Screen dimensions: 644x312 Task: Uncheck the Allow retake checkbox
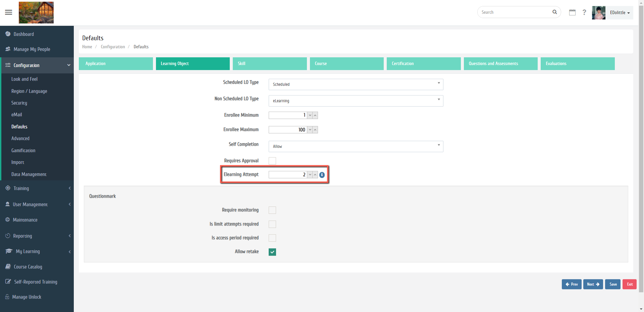272,252
